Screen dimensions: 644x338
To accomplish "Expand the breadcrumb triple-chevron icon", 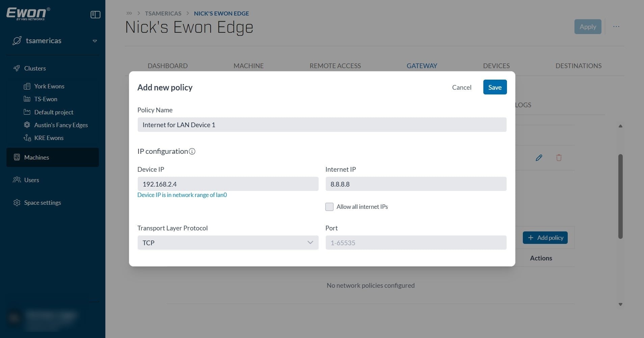I will click(x=129, y=13).
